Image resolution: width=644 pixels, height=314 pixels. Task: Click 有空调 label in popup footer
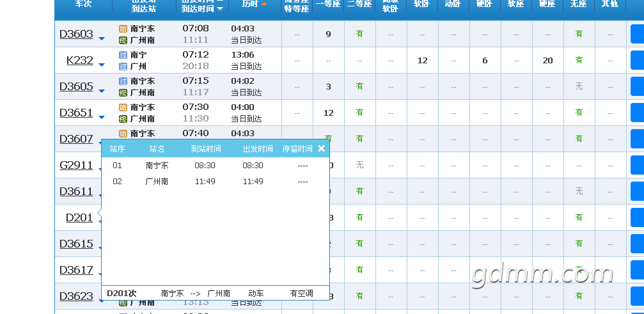301,294
